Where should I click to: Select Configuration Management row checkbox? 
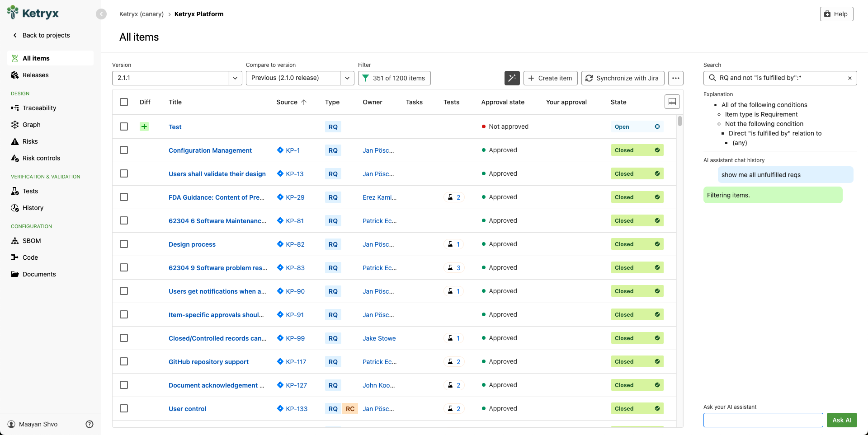tap(124, 150)
